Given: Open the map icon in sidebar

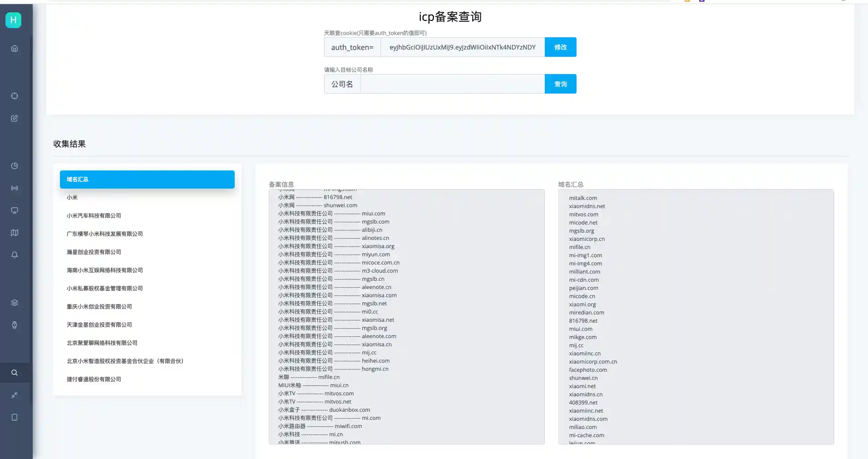Looking at the screenshot, I should 15,233.
